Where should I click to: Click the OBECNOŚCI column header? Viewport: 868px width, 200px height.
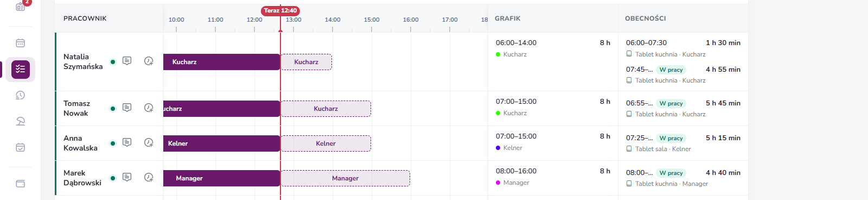click(x=646, y=18)
